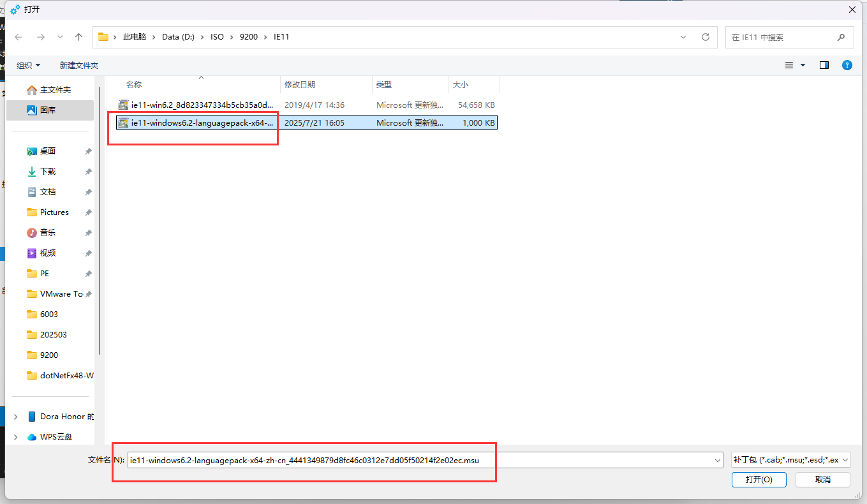867x504 pixels.
Task: Sort files by 大小 column
Action: [460, 84]
